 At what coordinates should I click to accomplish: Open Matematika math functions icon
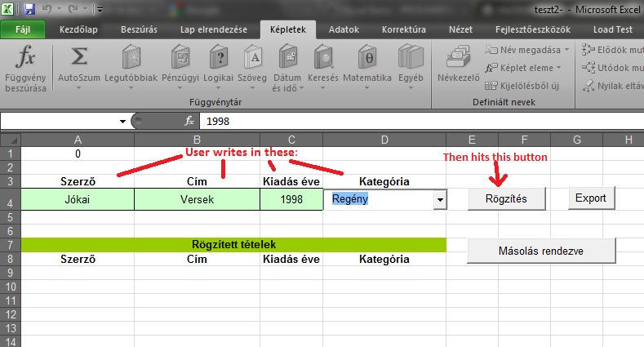point(366,56)
